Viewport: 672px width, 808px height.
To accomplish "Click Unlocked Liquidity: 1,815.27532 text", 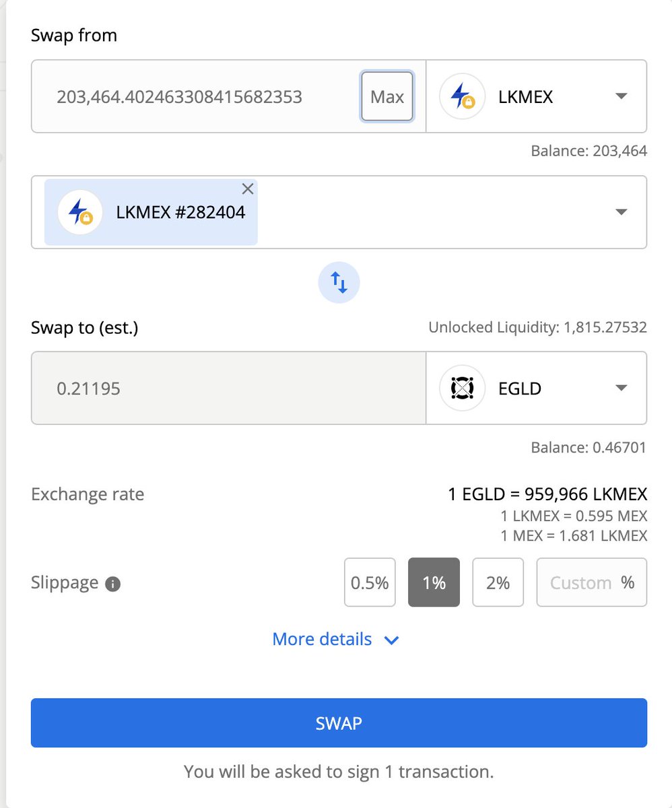I will point(537,328).
